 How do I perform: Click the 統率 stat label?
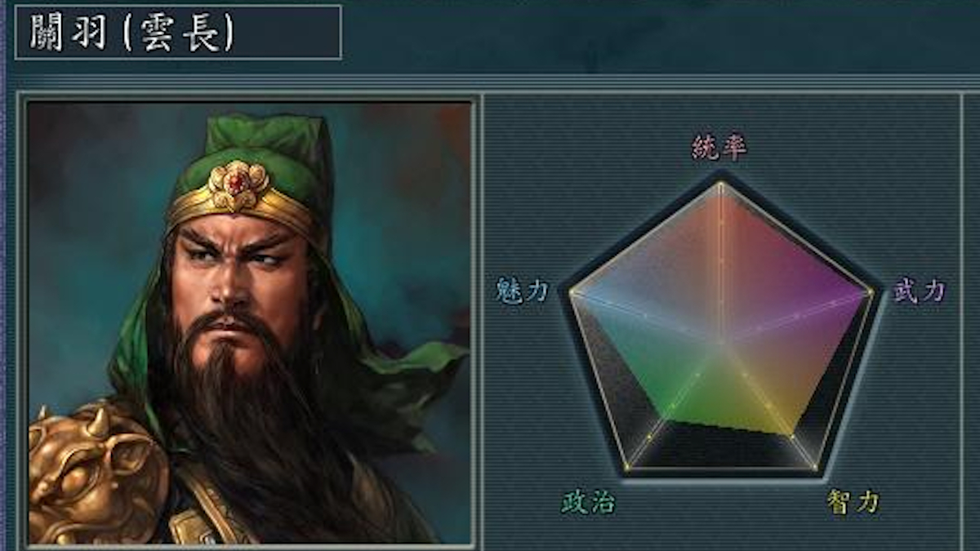(719, 148)
